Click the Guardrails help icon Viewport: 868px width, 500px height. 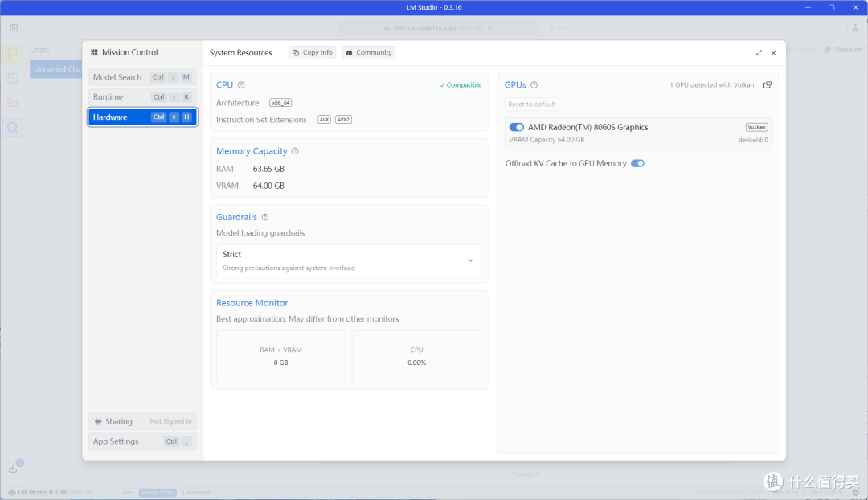tap(265, 217)
